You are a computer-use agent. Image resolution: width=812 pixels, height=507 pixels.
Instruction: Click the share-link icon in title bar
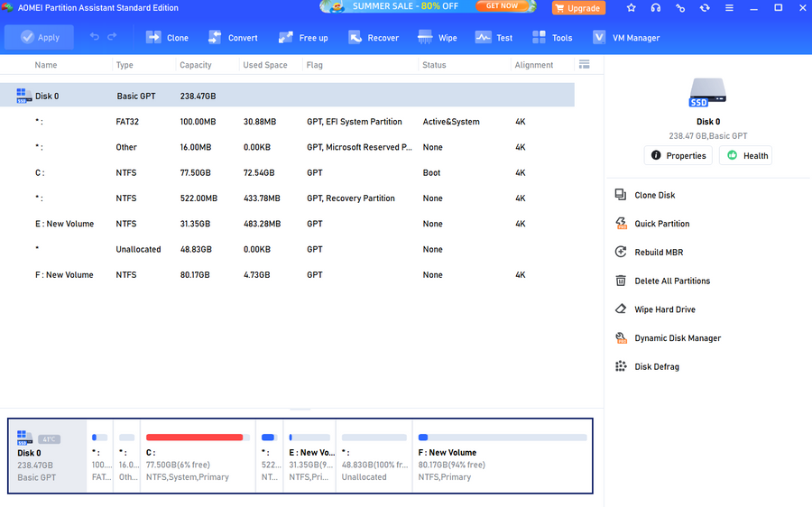tap(680, 8)
